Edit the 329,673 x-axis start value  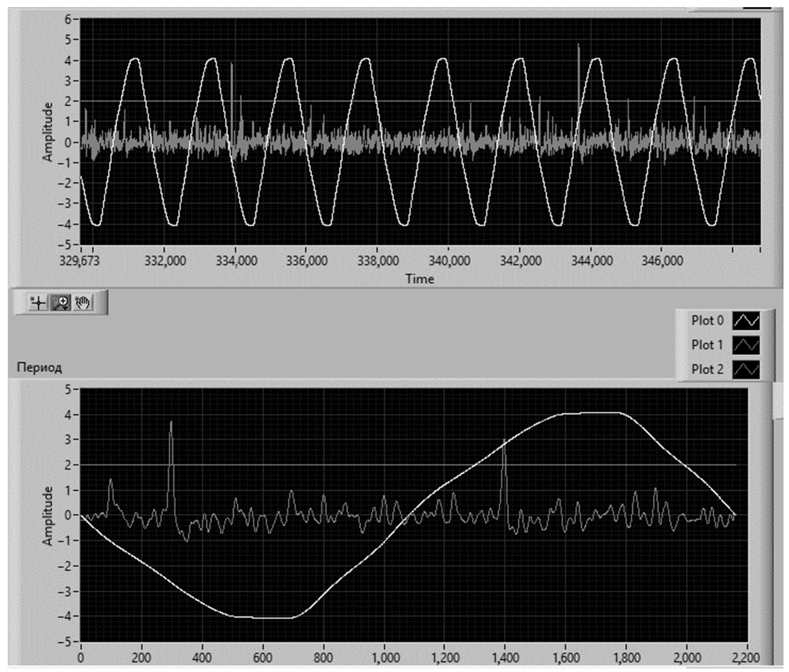click(x=79, y=261)
